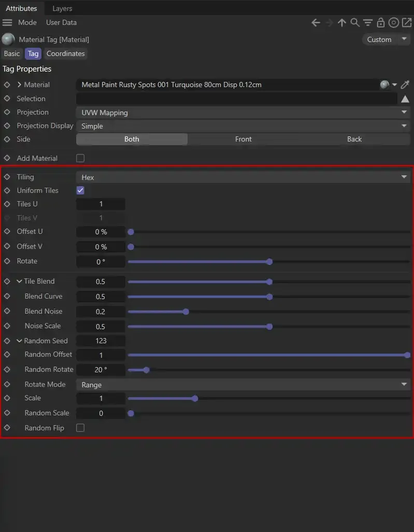Select the Tag tab

33,53
